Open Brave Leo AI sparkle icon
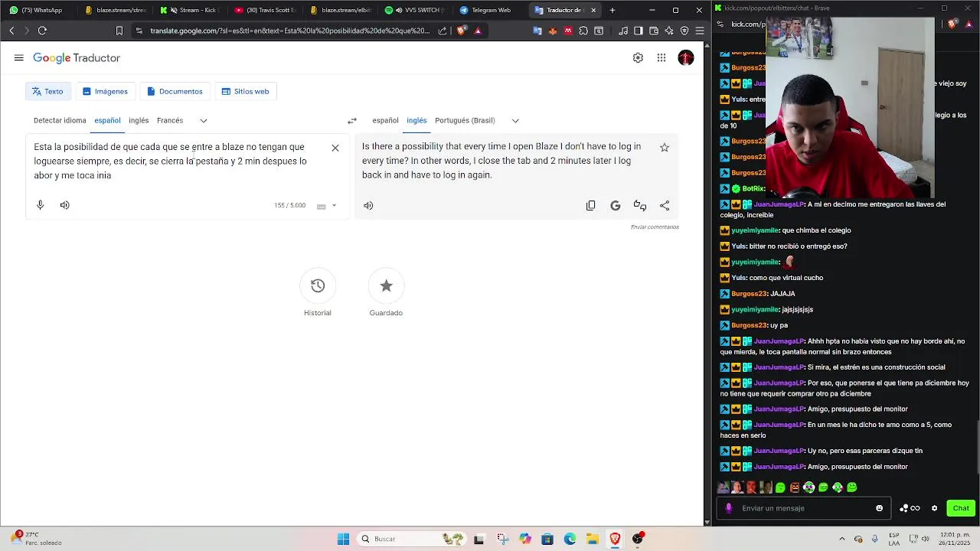Screen dimensions: 980x551 [x=669, y=31]
